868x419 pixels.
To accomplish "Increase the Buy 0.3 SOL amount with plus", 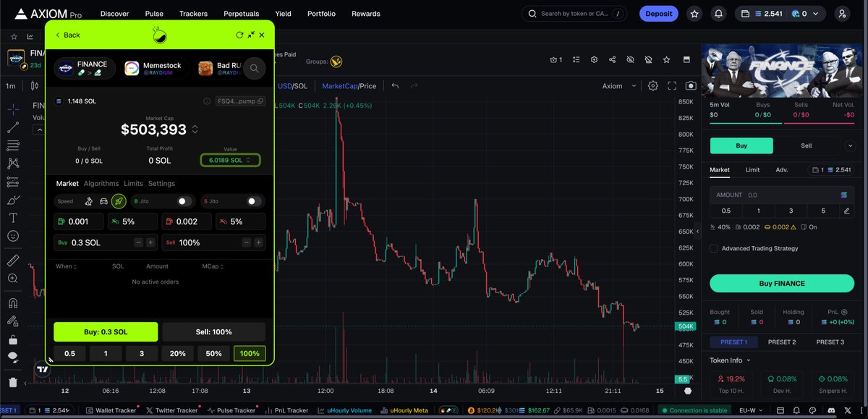I will [150, 243].
